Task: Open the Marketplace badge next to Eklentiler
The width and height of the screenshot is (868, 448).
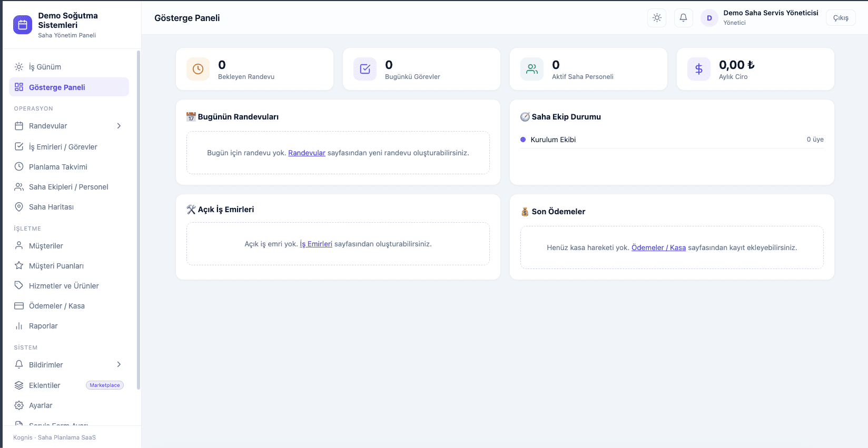Action: point(105,385)
